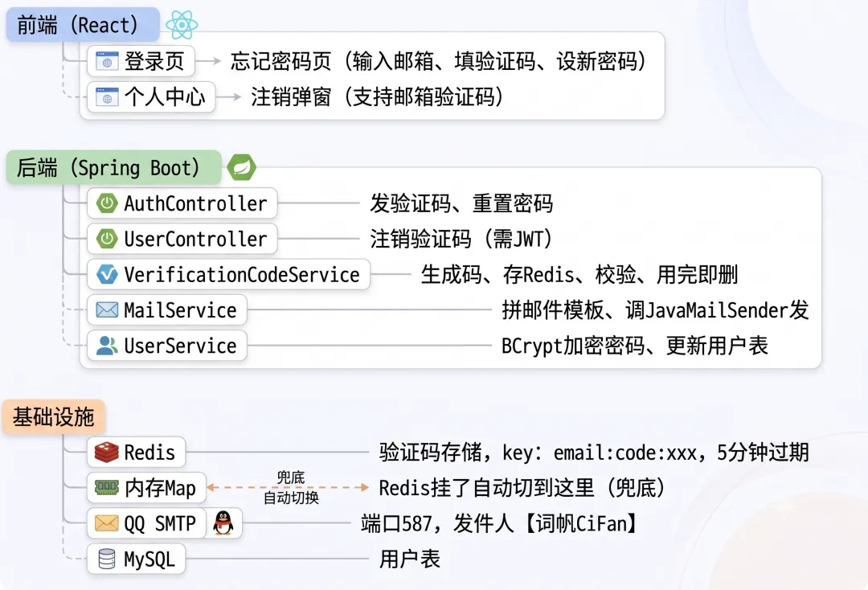Screen dimensions: 868x590
Task: Click the 注销弹窗 (支持邮箱验证码) text
Action: pyautogui.click(x=377, y=96)
